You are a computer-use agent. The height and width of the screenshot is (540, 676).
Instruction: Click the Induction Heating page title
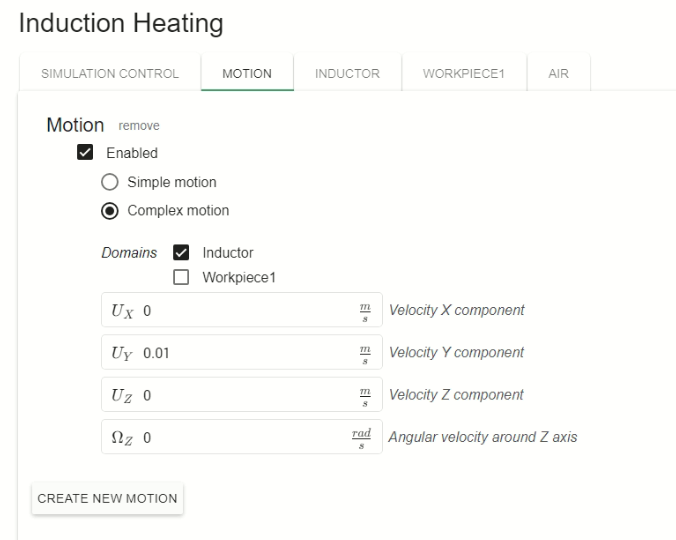(x=121, y=22)
